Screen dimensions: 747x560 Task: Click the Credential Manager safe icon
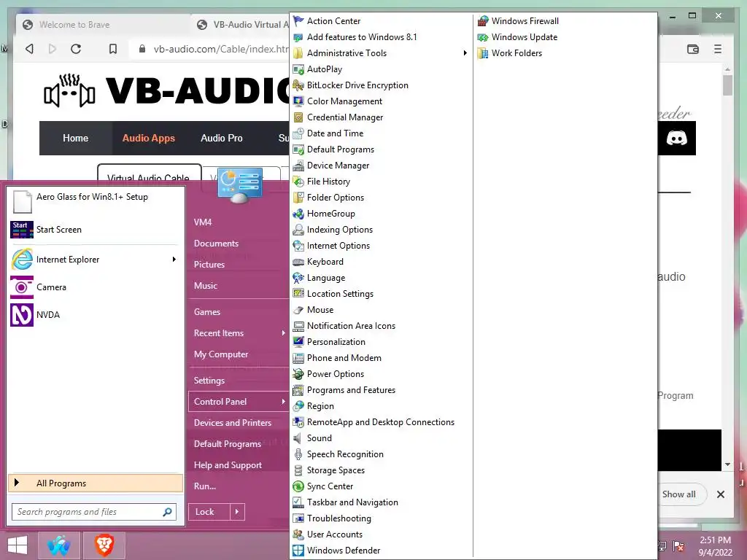(298, 117)
